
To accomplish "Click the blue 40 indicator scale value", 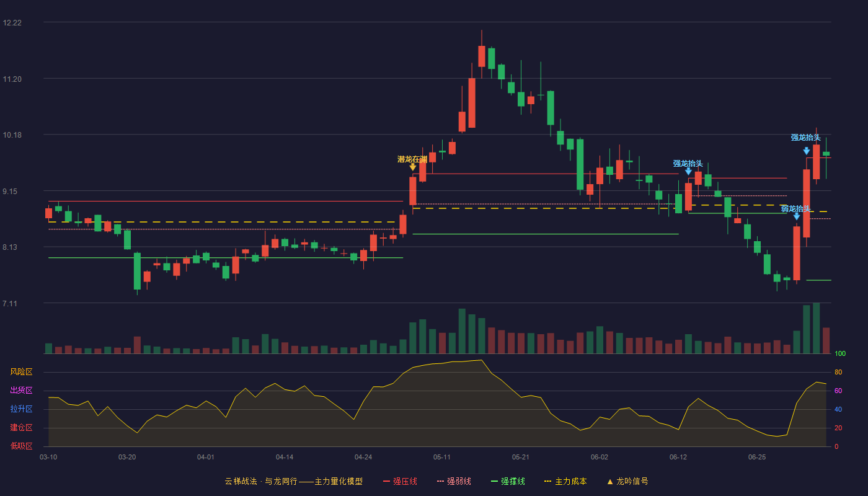I will [838, 409].
